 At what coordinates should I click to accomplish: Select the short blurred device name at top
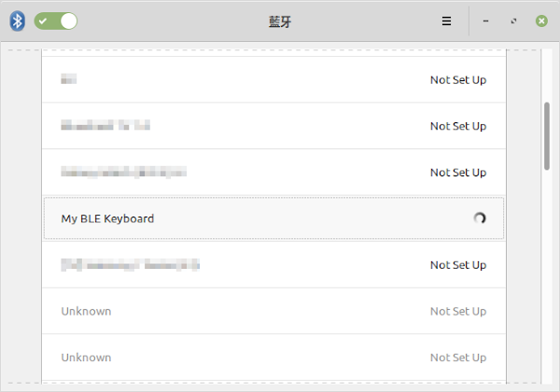[68, 79]
